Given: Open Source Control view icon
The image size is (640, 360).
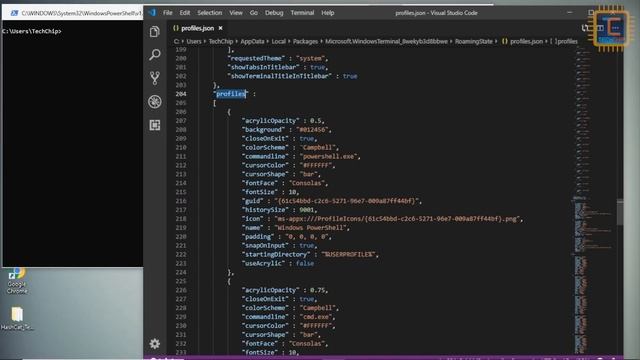Looking at the screenshot, I should pyautogui.click(x=155, y=78).
